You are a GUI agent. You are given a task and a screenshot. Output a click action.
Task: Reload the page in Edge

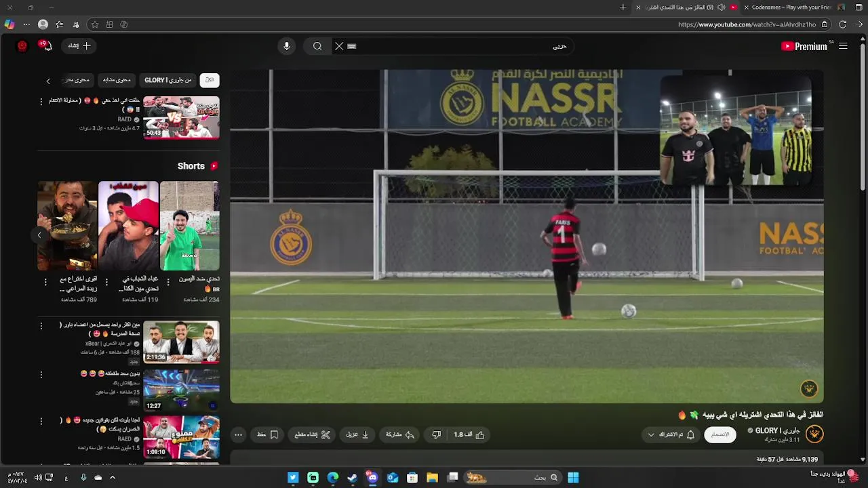[842, 24]
